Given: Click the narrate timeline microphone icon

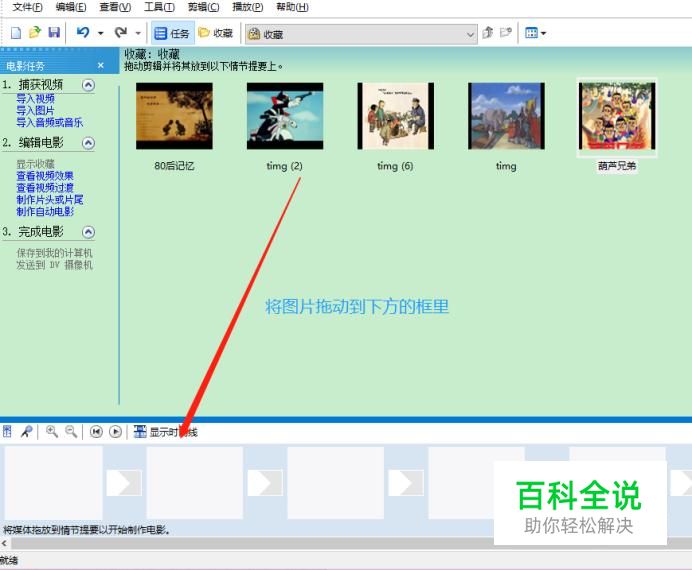Looking at the screenshot, I should point(26,431).
